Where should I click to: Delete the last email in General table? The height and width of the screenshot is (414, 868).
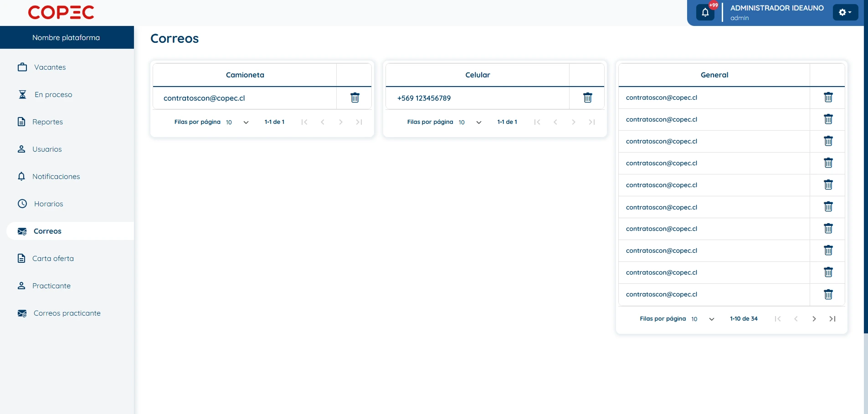click(828, 295)
